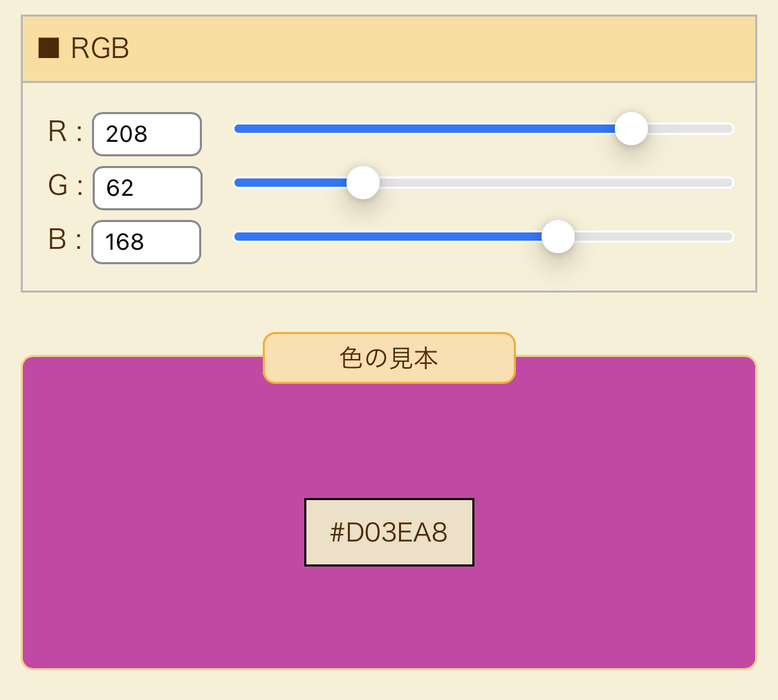Image resolution: width=778 pixels, height=700 pixels.
Task: Click the unfilled part of green slider track
Action: tap(553, 183)
